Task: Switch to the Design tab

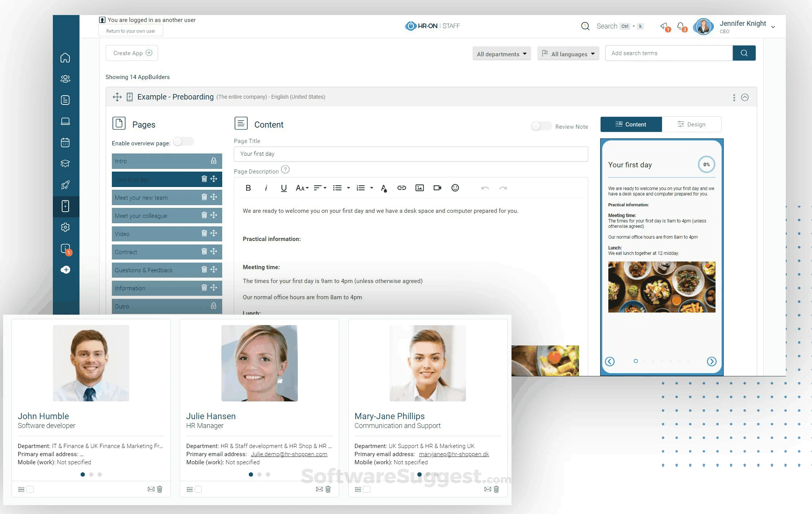Action: click(x=692, y=124)
